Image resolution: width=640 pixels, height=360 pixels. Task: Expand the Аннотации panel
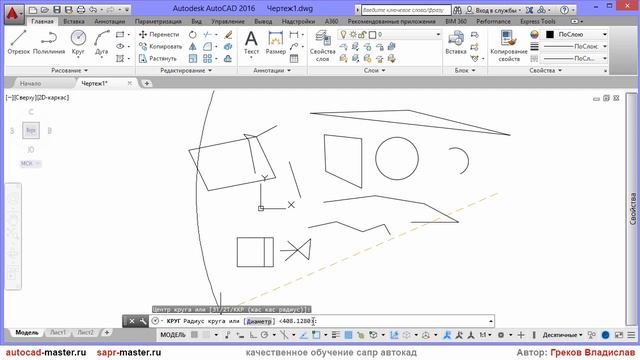click(x=272, y=70)
